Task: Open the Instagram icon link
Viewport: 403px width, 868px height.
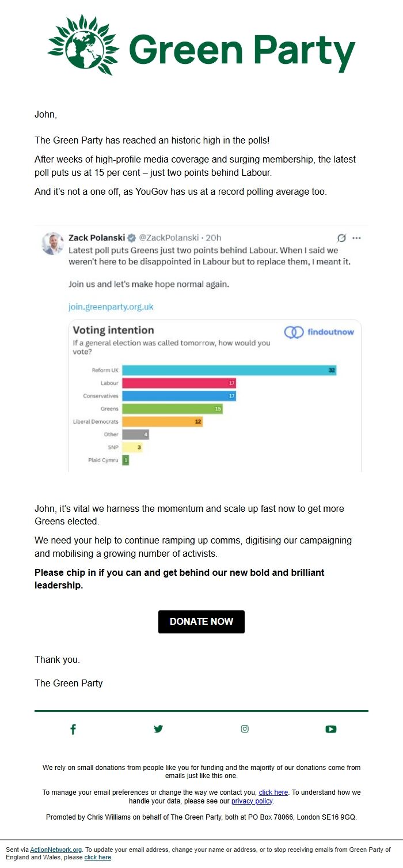Action: (x=245, y=729)
